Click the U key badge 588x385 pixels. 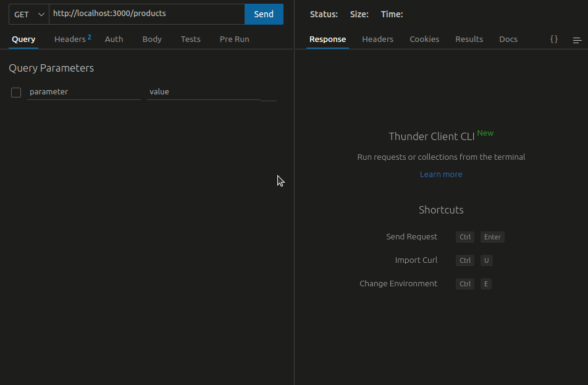pyautogui.click(x=486, y=260)
